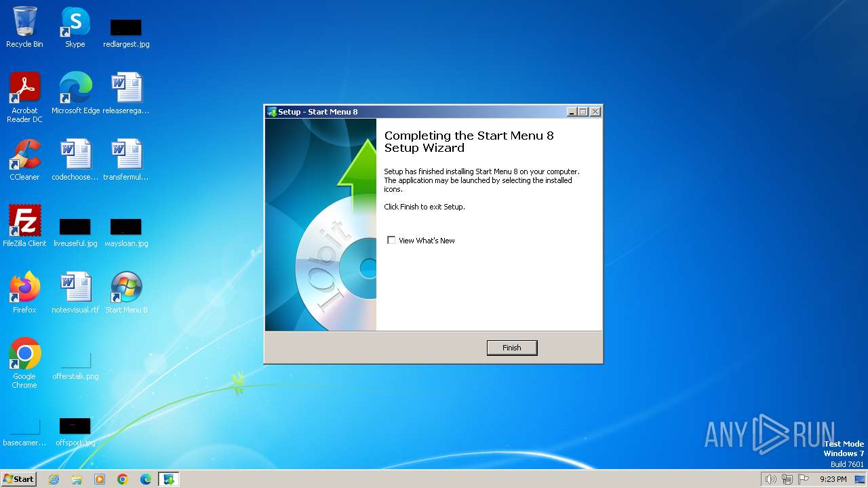Click the Setup window title bar icon
This screenshot has height=488, width=868.
pos(272,112)
